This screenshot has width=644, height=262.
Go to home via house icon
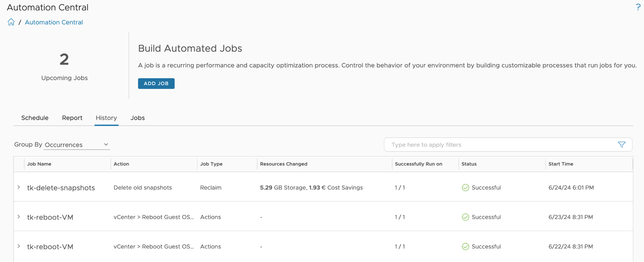coord(11,22)
